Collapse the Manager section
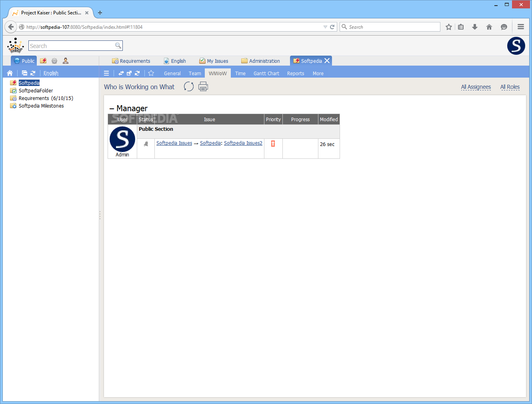Image resolution: width=532 pixels, height=404 pixels. 112,108
